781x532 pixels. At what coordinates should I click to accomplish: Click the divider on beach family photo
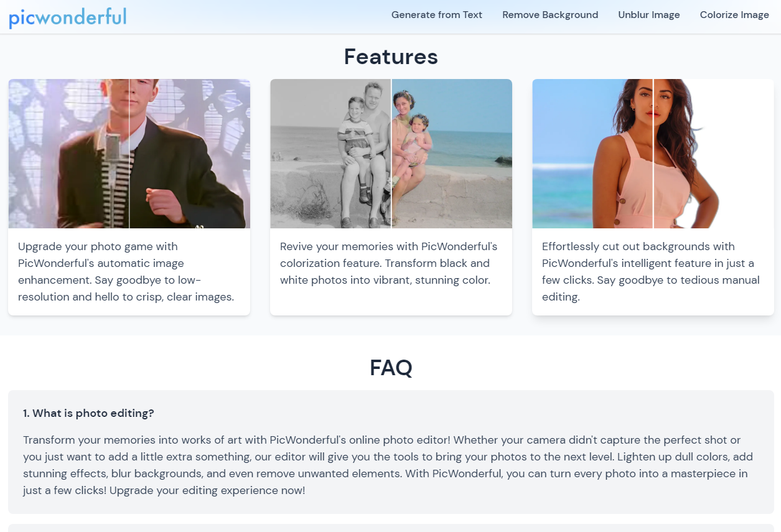pos(391,154)
